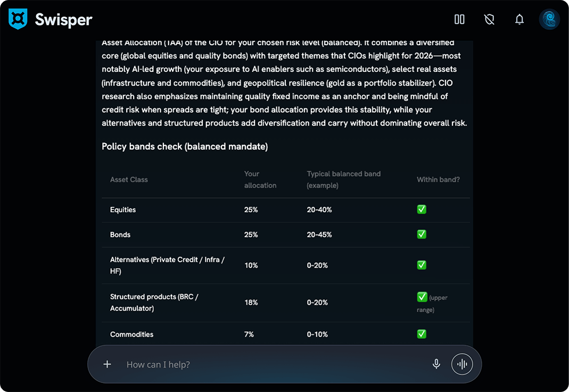Viewport: 569px width, 392px height.
Task: Start voice mode with the waveform icon
Action: [x=462, y=364]
